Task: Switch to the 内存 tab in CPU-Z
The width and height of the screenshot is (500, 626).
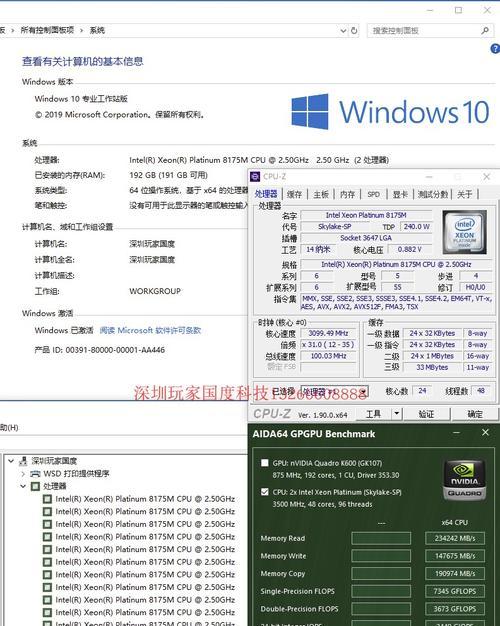Action: (x=347, y=194)
